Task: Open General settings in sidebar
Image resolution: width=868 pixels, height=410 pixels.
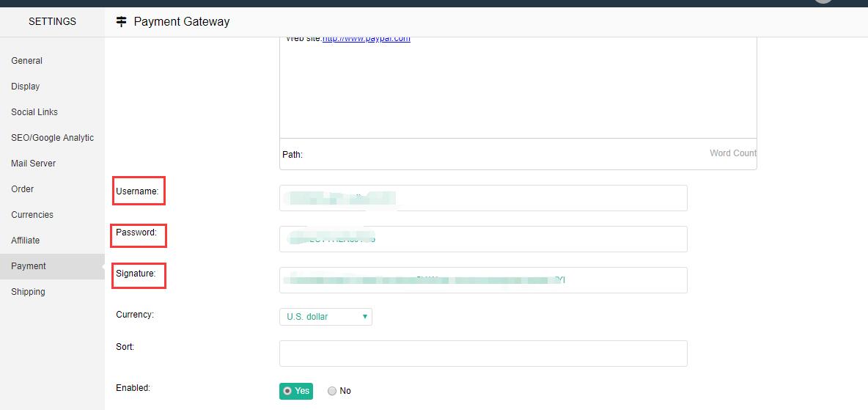Action: [x=27, y=61]
